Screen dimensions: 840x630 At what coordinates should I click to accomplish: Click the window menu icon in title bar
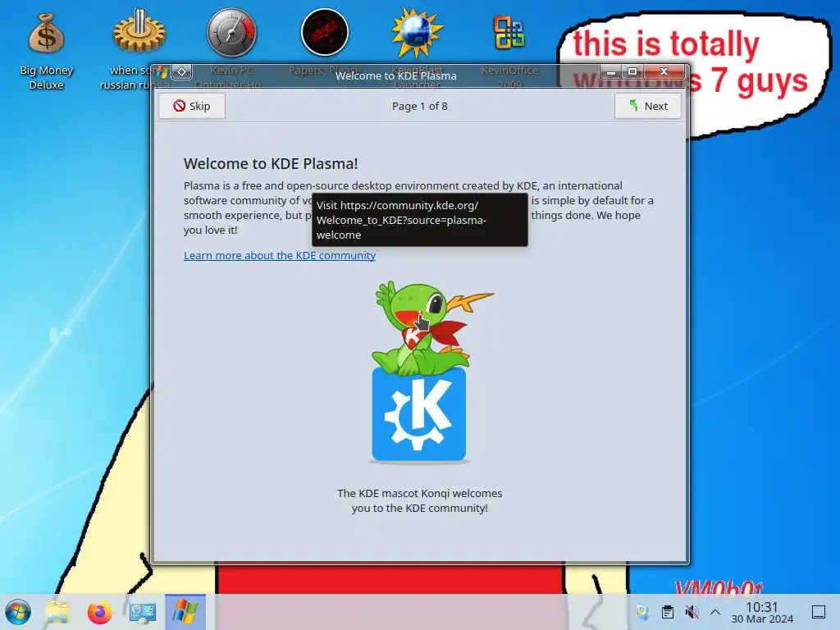tap(162, 71)
